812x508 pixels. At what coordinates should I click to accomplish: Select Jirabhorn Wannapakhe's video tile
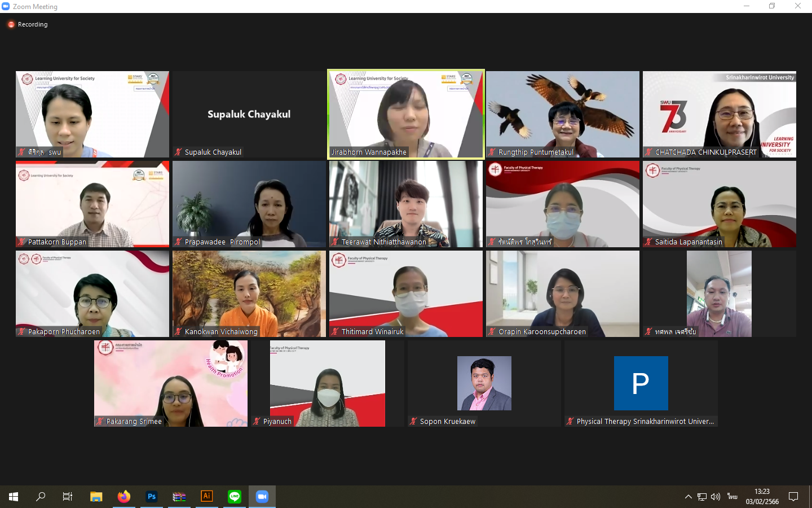pyautogui.click(x=406, y=113)
